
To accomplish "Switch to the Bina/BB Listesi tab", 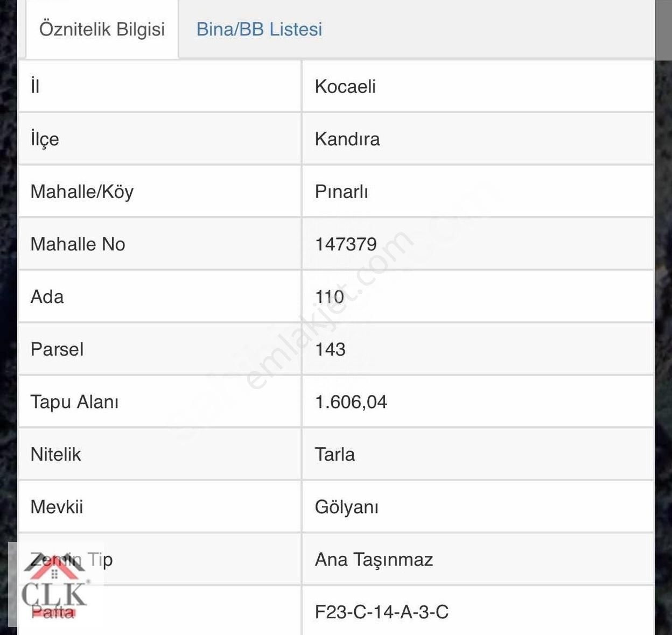I will pos(259,30).
